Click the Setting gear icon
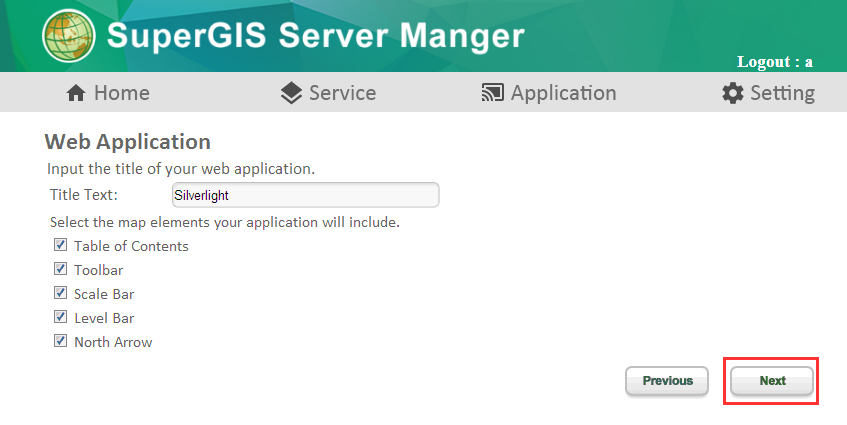The height and width of the screenshot is (425, 847). [732, 93]
